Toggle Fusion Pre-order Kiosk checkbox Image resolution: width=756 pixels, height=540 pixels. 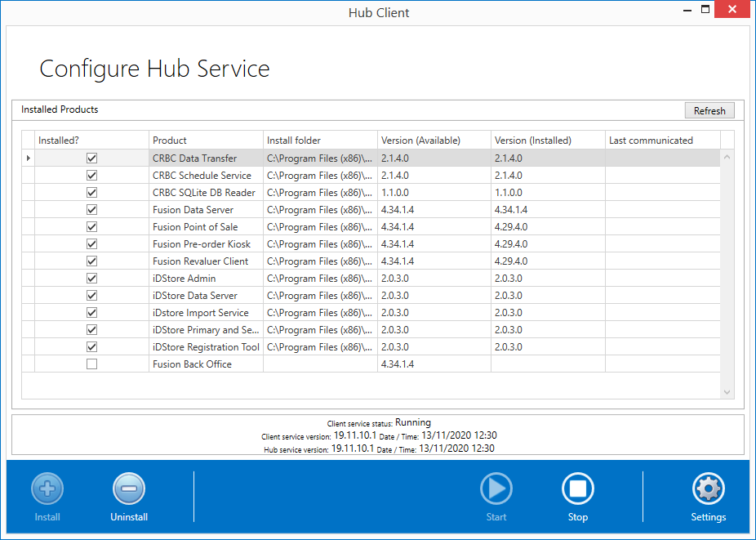pyautogui.click(x=91, y=244)
